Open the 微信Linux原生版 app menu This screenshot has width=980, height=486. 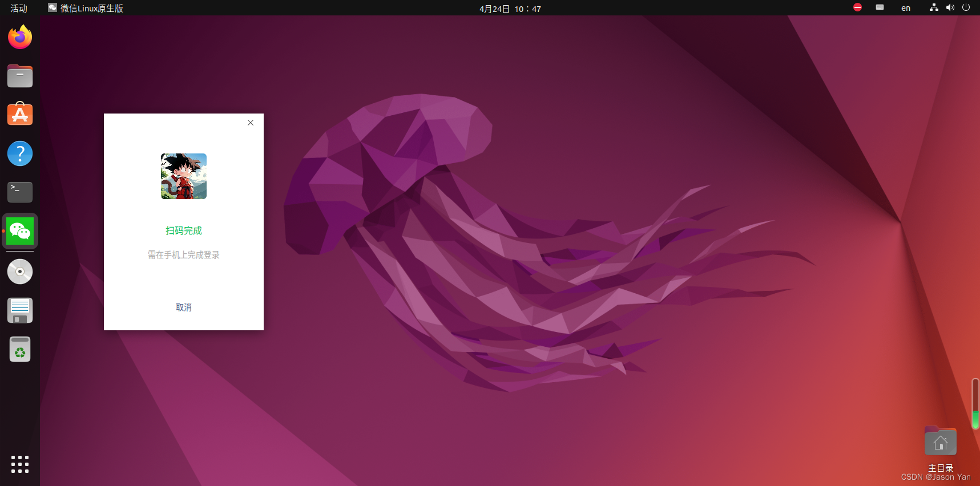(86, 8)
